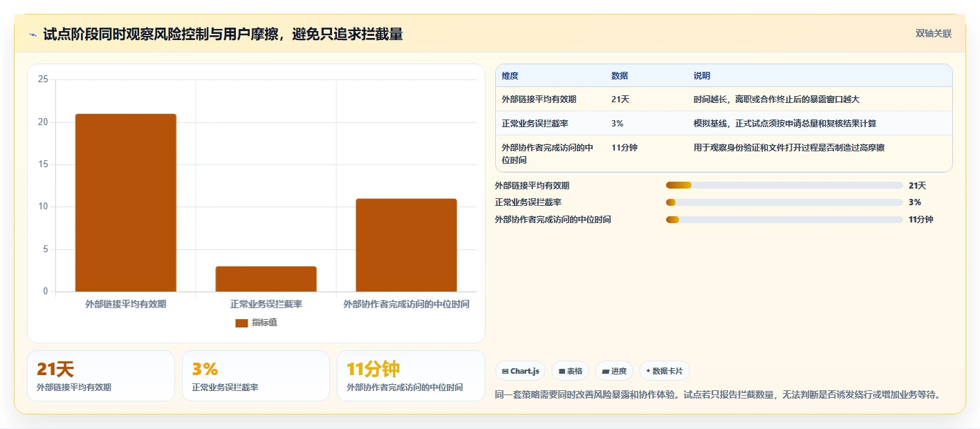The height and width of the screenshot is (429, 980).
Task: Click the 外部链接平均有效期 bar in the chart
Action: (x=126, y=202)
